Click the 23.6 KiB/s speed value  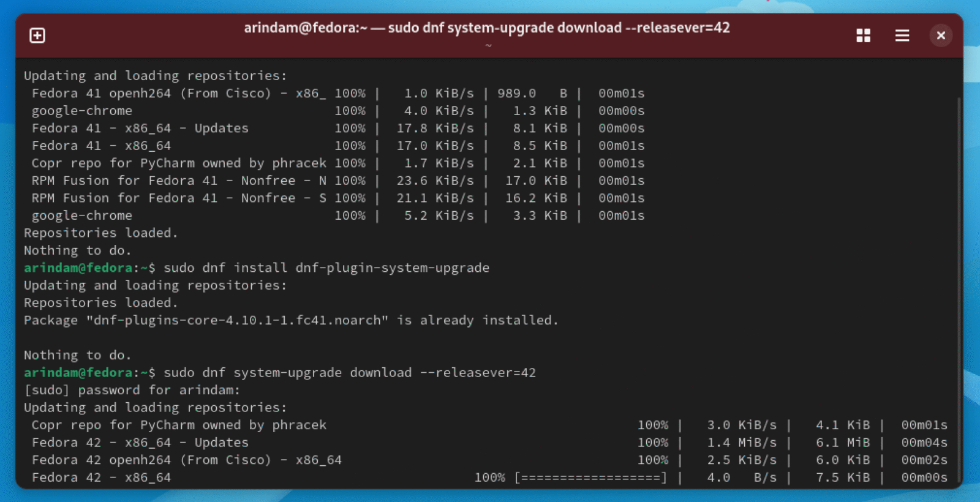click(x=435, y=181)
